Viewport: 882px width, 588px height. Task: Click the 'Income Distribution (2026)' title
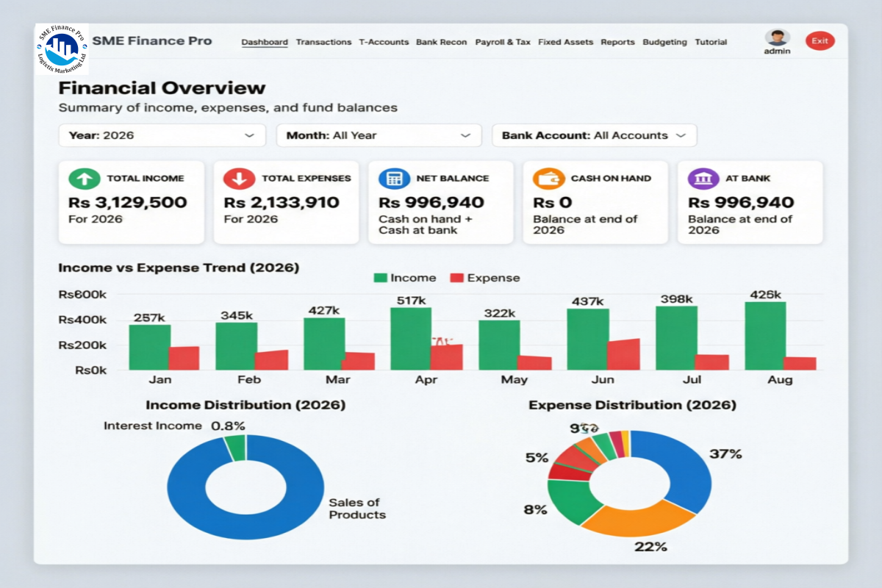click(x=245, y=405)
